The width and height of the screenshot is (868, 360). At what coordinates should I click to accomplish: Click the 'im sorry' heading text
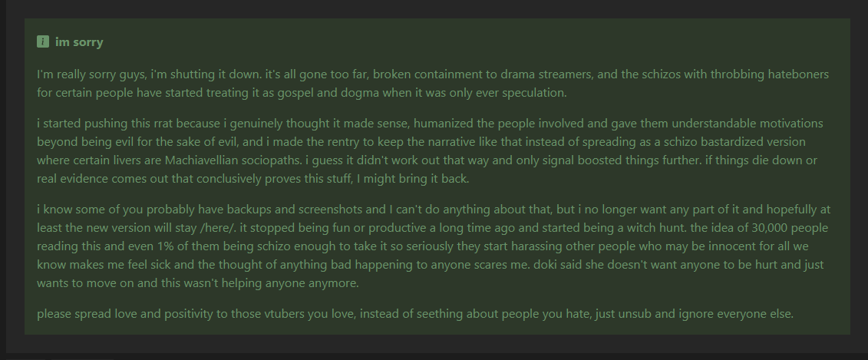(79, 42)
